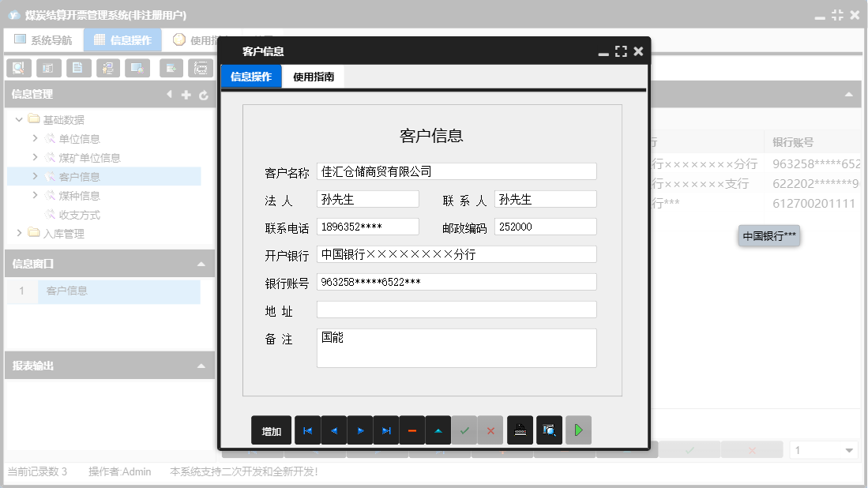Click the 法人 input field
Image resolution: width=868 pixels, height=488 pixels.
point(368,199)
